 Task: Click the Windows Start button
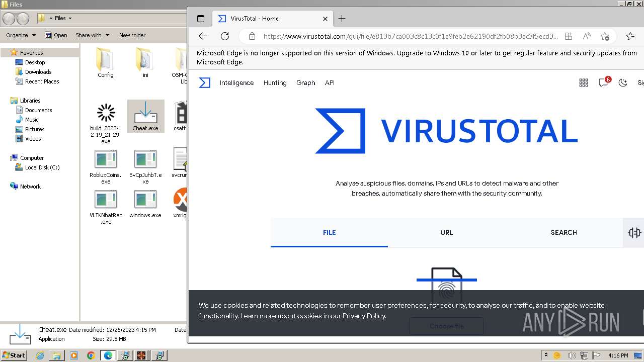tap(14, 355)
